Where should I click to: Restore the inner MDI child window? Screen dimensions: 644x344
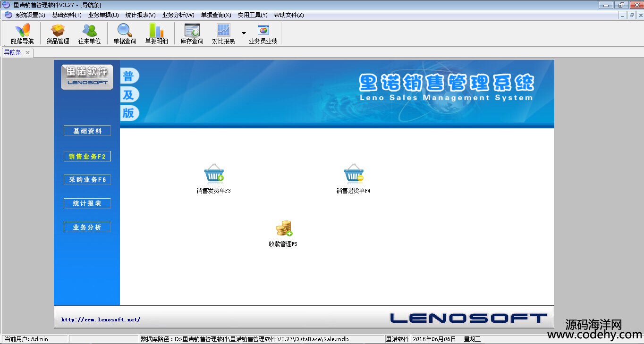tap(631, 15)
